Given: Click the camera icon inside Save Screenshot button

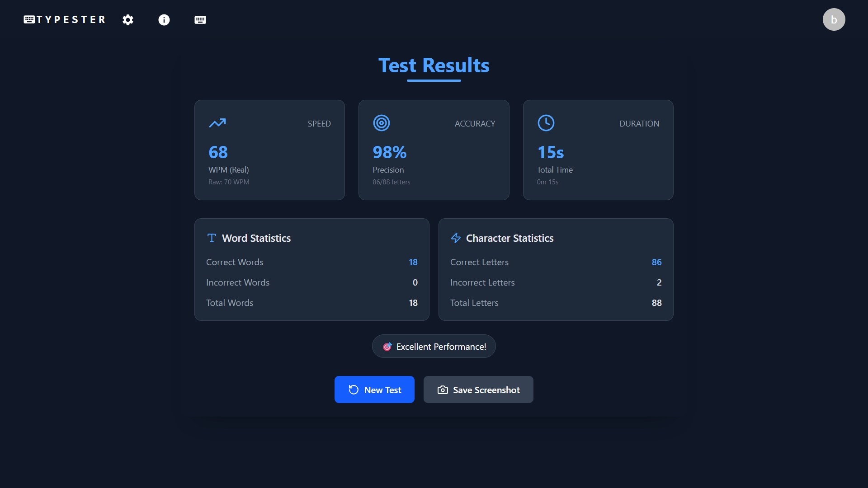Looking at the screenshot, I should pyautogui.click(x=443, y=389).
